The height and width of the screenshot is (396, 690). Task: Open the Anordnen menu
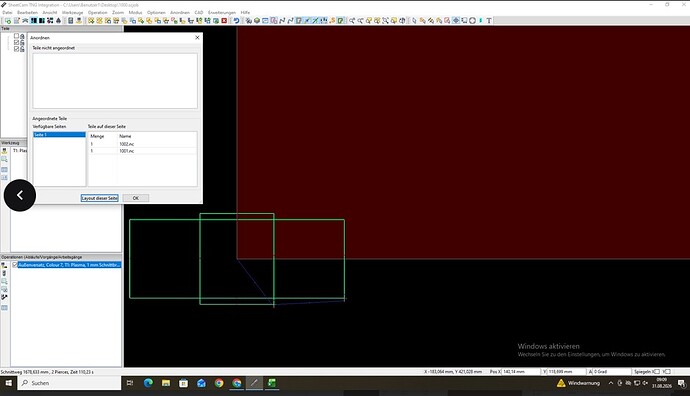click(x=180, y=12)
